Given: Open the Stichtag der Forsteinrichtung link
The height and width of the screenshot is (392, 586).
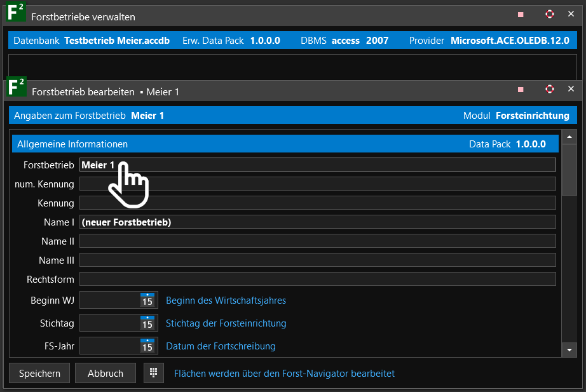Looking at the screenshot, I should point(226,323).
